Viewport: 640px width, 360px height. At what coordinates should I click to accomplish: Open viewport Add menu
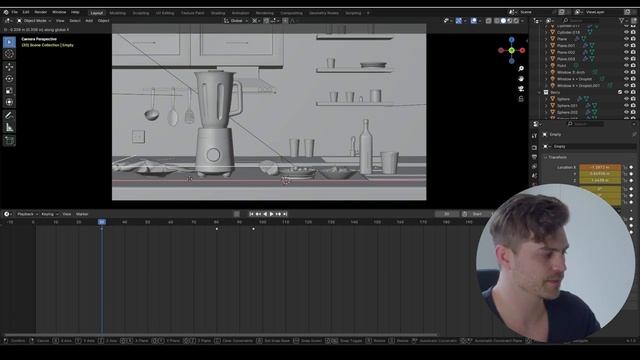click(89, 20)
